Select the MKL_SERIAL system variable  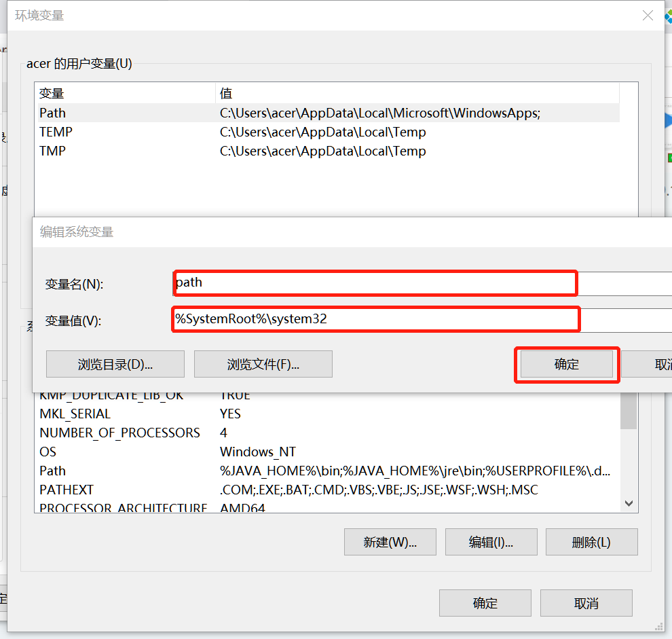[x=326, y=414]
